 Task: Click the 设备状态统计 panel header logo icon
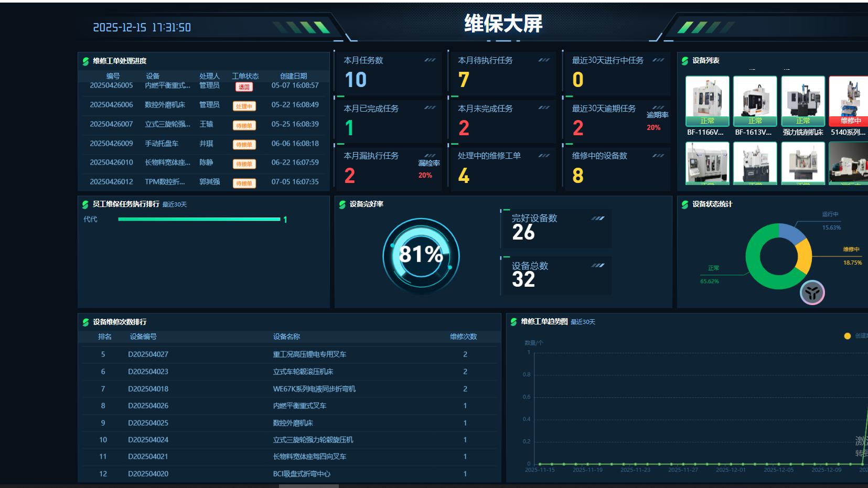pos(686,204)
